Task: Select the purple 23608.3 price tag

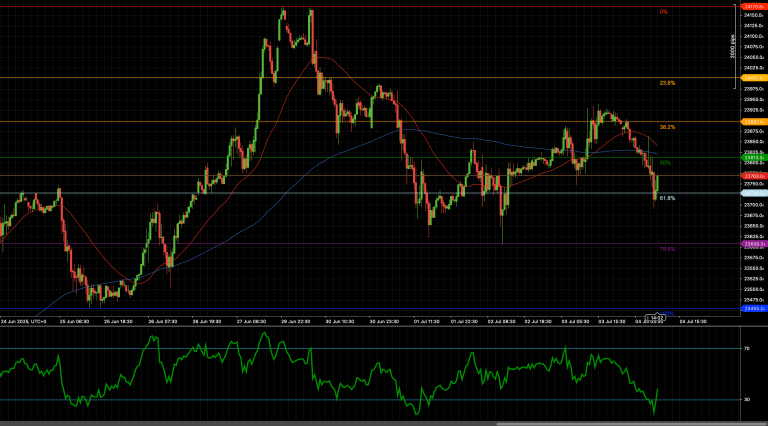Action: pyautogui.click(x=753, y=244)
